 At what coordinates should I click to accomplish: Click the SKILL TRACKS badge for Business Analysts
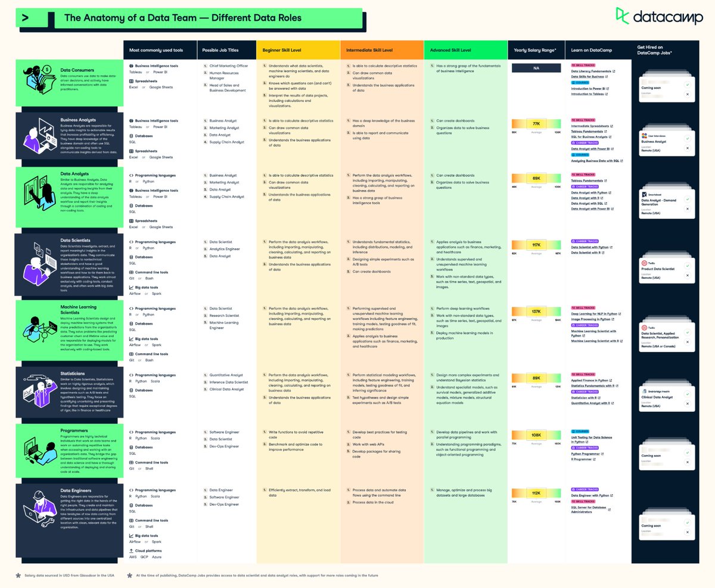583,120
